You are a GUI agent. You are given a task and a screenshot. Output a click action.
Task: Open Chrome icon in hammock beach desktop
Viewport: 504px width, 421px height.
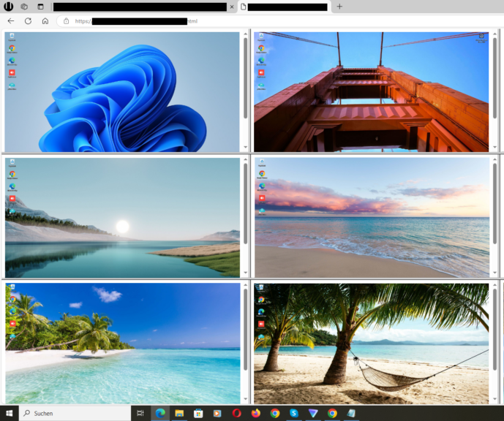pyautogui.click(x=261, y=299)
